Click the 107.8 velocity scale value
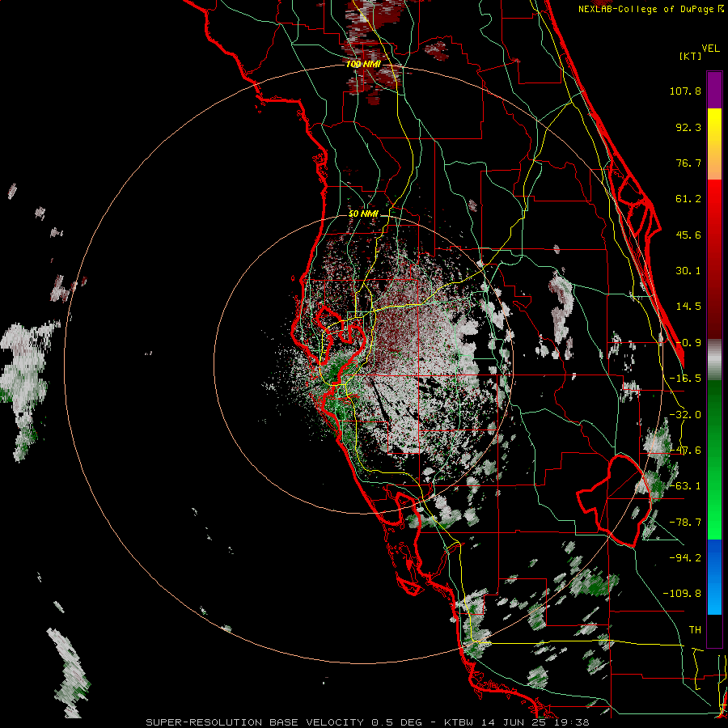The height and width of the screenshot is (728, 728). pos(685,91)
